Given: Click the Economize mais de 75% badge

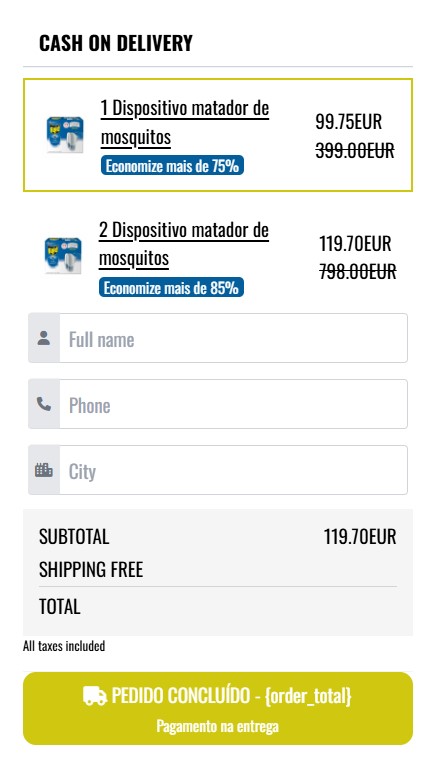Looking at the screenshot, I should click(x=172, y=165).
